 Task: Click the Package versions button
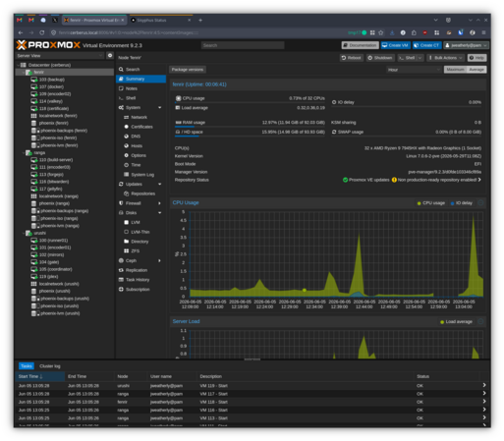[188, 70]
